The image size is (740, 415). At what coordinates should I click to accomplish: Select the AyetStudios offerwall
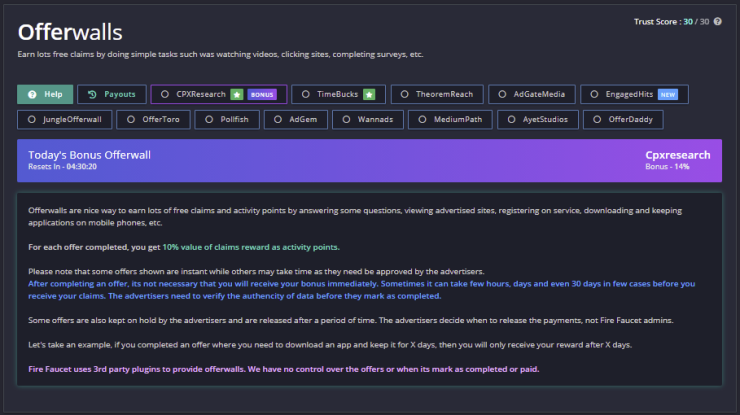tap(538, 119)
